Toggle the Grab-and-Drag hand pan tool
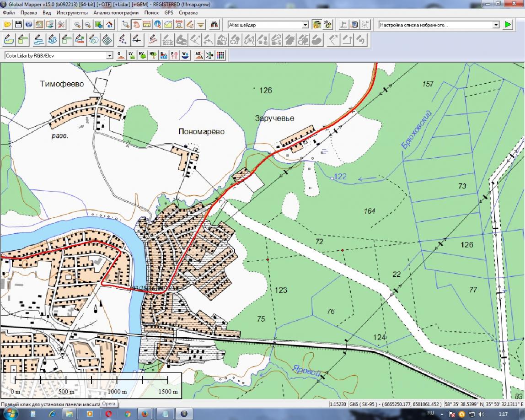 click(x=136, y=25)
